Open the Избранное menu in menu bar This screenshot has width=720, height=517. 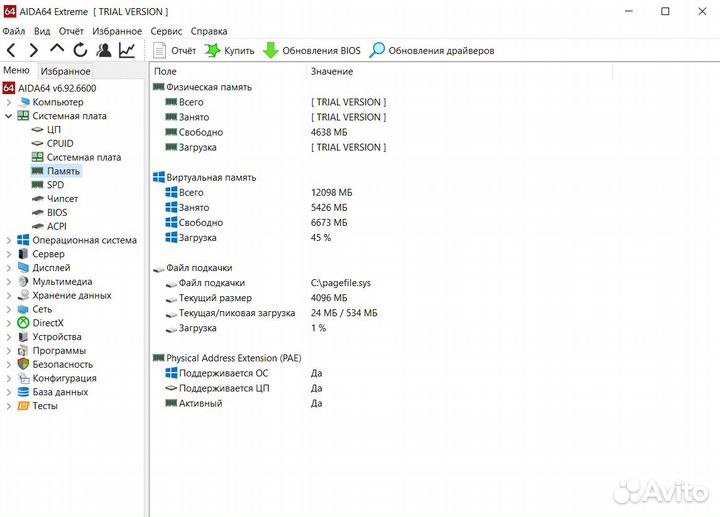[117, 31]
